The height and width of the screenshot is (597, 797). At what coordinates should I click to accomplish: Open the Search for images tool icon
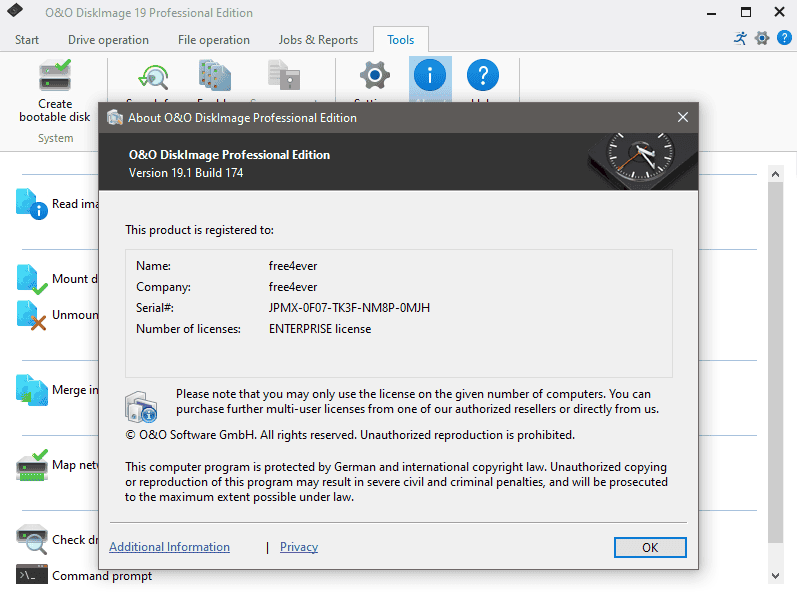pos(153,77)
